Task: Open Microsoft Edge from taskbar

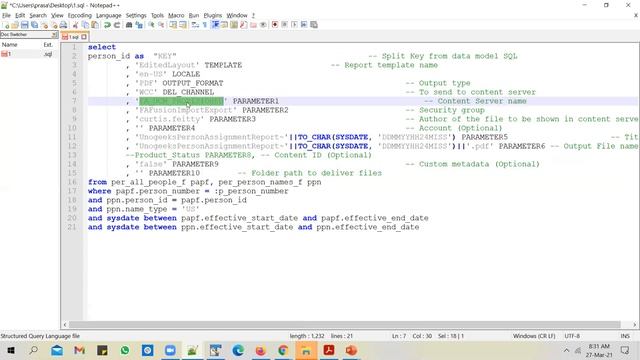Action: 238,350
